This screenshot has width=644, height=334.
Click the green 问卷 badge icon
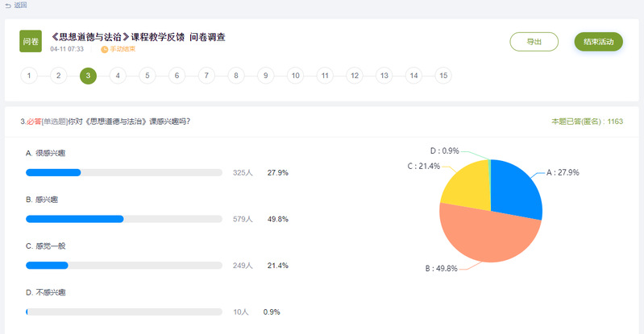31,41
